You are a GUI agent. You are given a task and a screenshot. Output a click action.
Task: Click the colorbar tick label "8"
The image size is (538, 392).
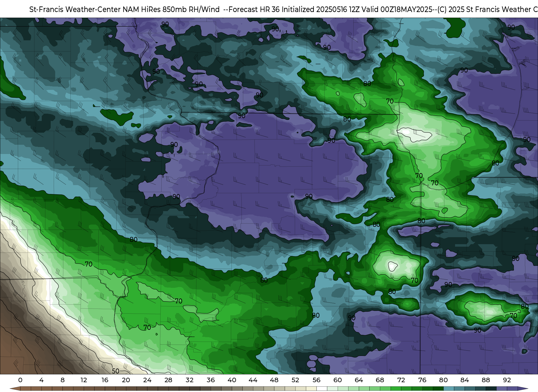tap(62, 380)
